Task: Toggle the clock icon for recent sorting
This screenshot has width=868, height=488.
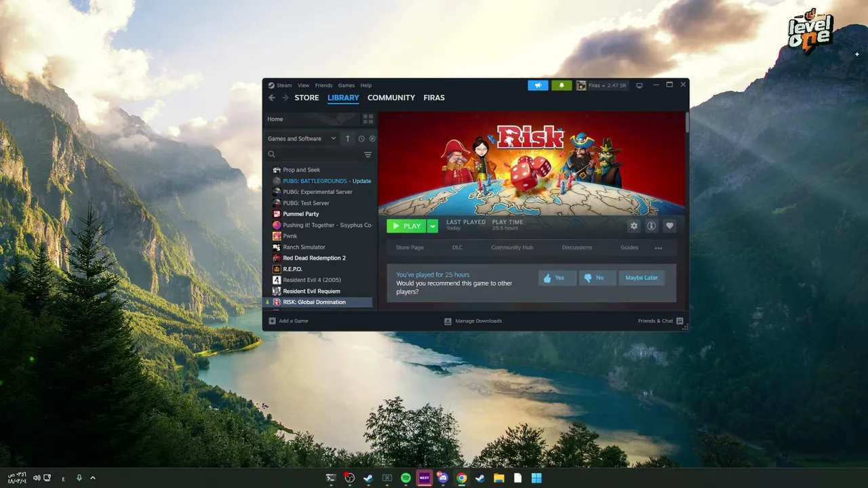Action: click(x=361, y=138)
